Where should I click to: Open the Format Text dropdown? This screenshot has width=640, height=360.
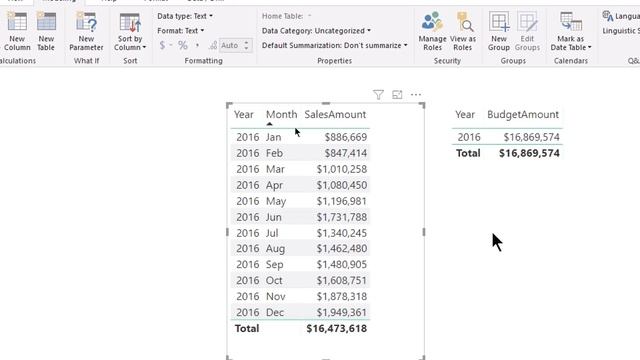180,31
